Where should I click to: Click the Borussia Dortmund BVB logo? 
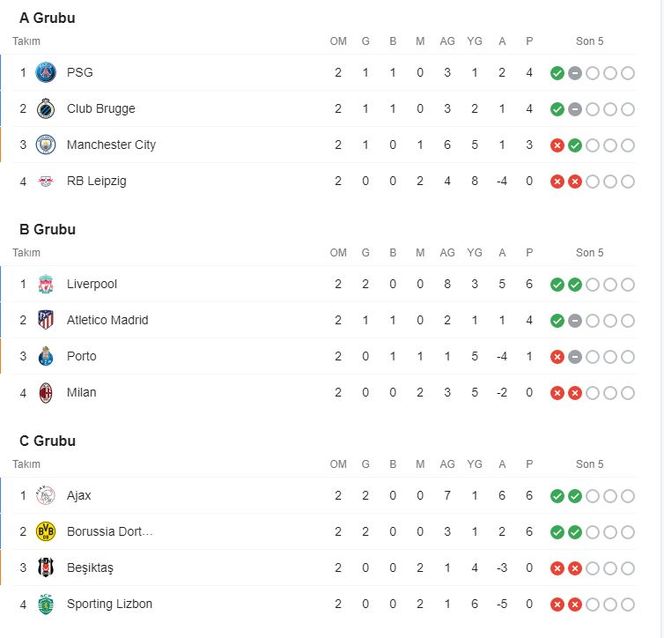[x=46, y=531]
